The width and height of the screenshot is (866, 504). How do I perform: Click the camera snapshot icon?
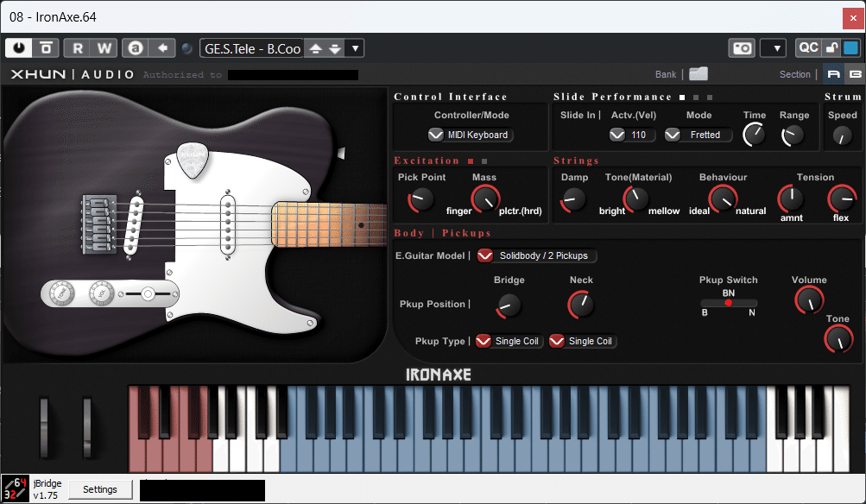(742, 48)
